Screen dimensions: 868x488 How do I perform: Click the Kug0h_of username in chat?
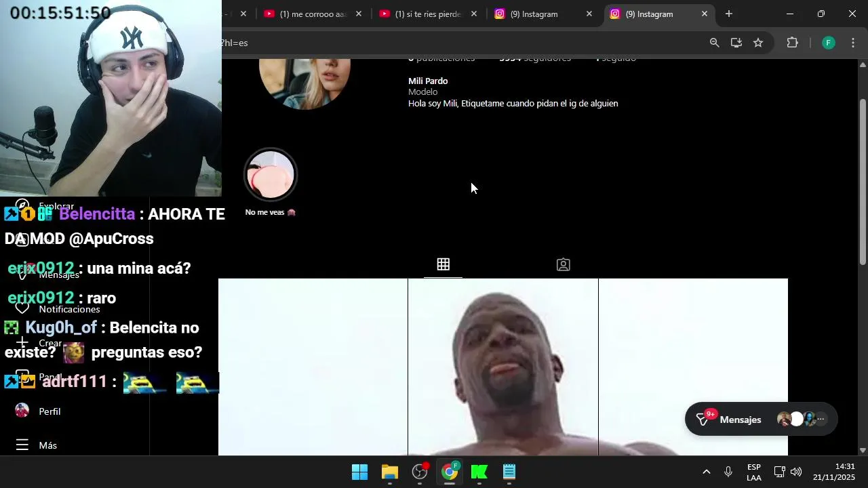coord(61,328)
